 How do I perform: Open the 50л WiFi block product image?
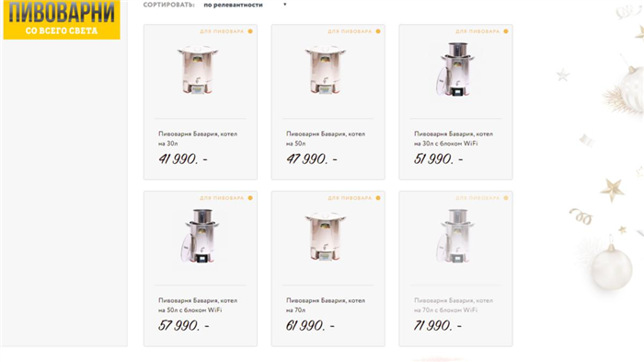[x=200, y=236]
